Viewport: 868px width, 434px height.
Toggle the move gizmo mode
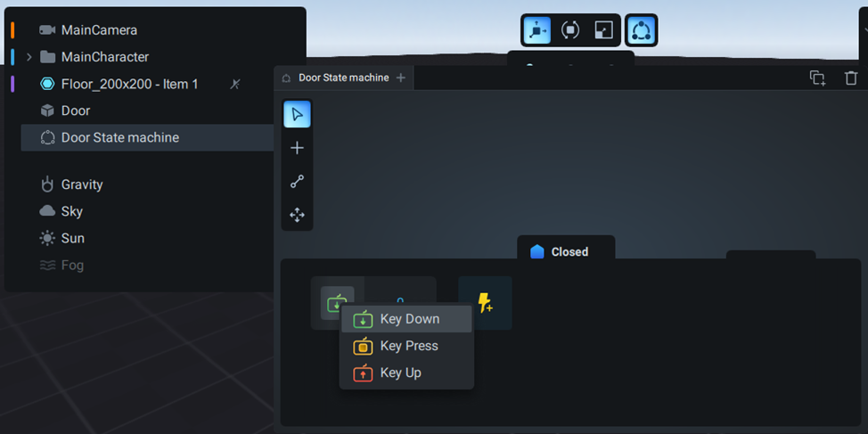[x=536, y=30]
